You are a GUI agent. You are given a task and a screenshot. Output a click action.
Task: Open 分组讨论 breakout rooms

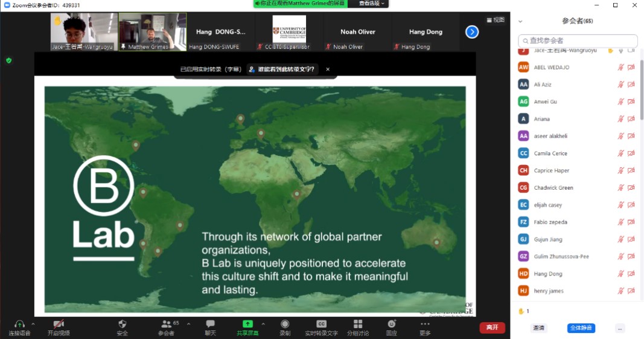[358, 324]
